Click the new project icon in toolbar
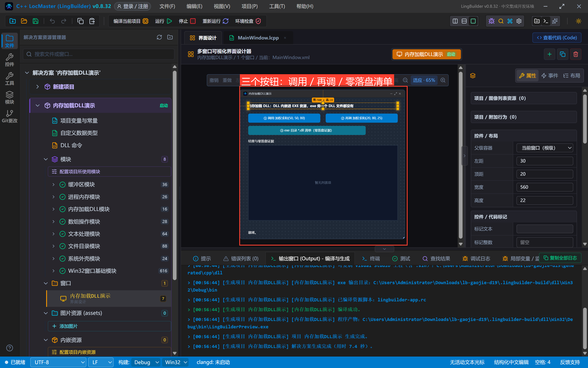The height and width of the screenshot is (368, 588). [12, 21]
